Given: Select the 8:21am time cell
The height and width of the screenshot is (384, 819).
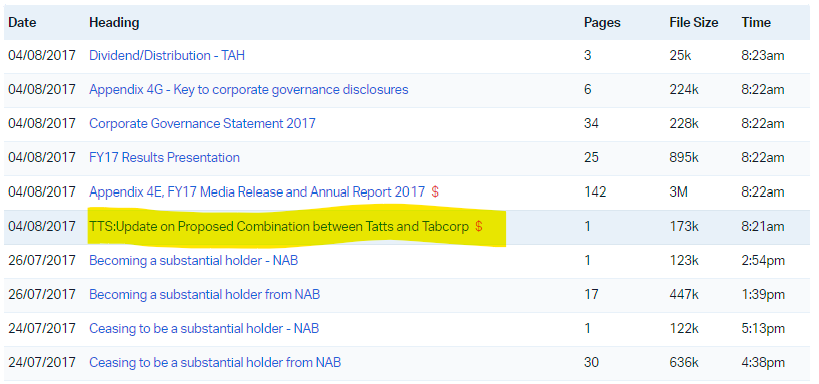Looking at the screenshot, I should (763, 226).
